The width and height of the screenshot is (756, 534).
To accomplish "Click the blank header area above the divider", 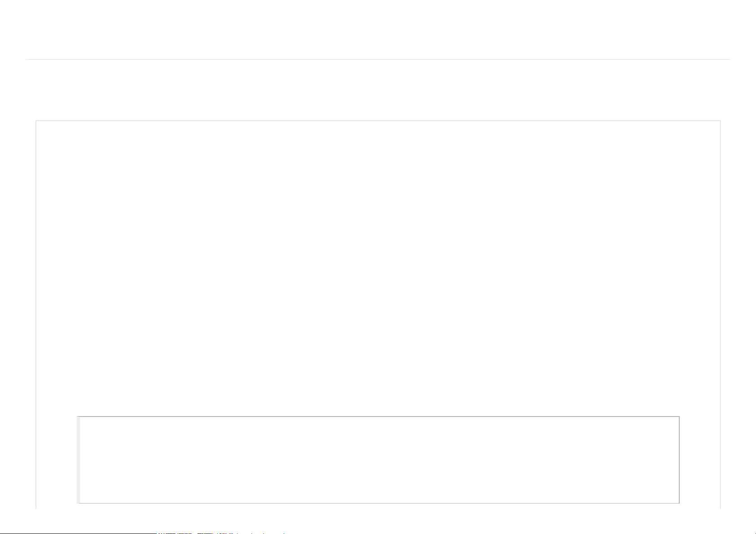I will click(x=378, y=29).
